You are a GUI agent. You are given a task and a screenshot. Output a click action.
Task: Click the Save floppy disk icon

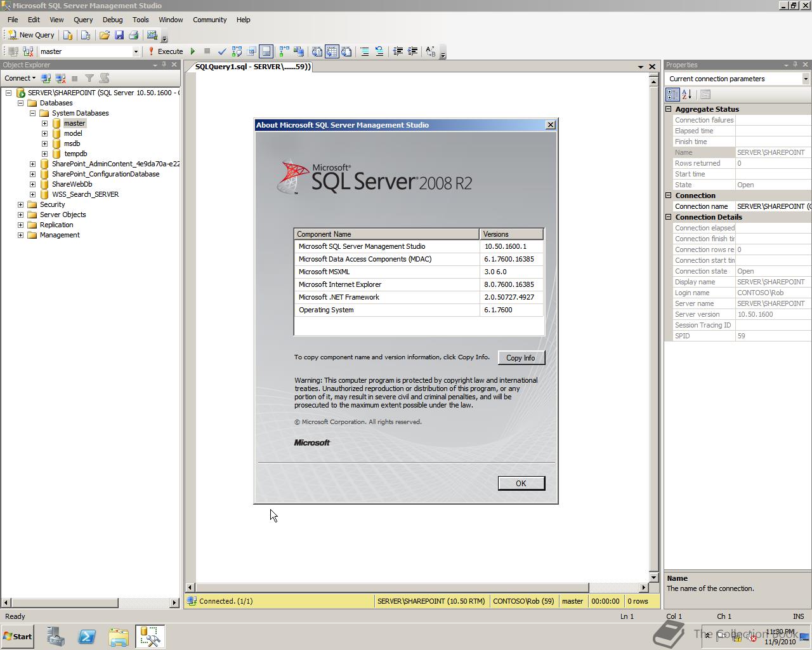(x=119, y=35)
